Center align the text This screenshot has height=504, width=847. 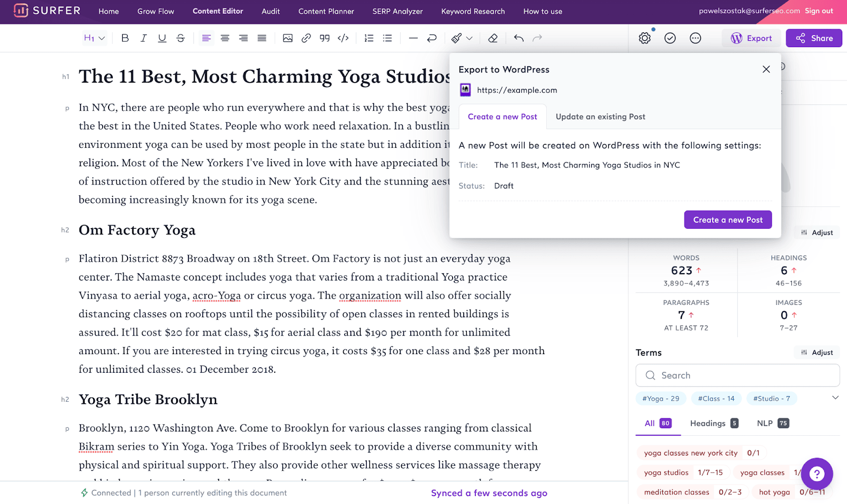tap(225, 38)
